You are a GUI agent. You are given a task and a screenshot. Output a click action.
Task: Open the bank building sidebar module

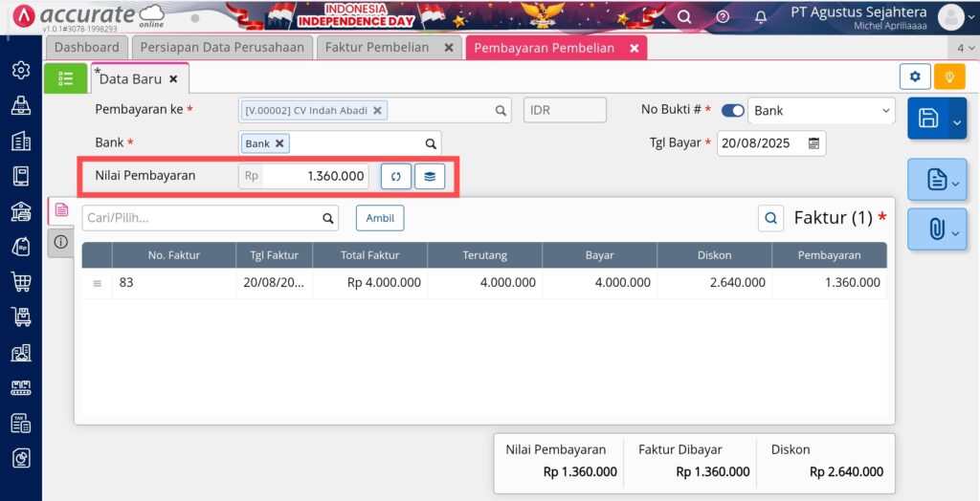21,211
